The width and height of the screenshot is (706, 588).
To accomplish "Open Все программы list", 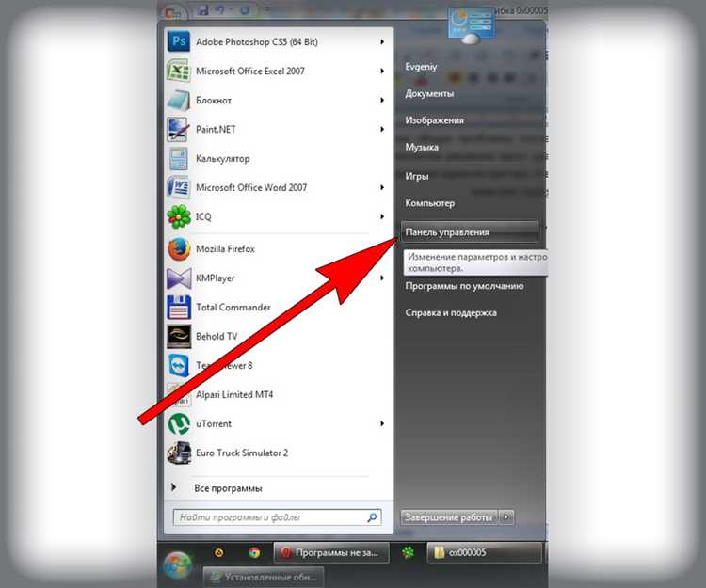I will (228, 488).
